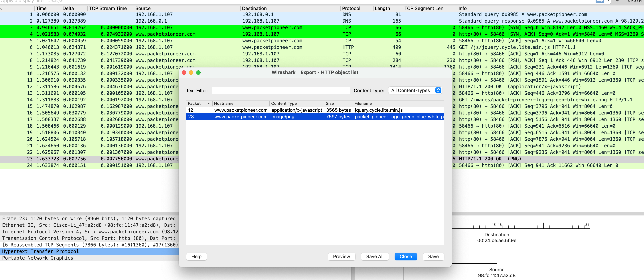Select the jquery.cycle.lite.min.js object row
This screenshot has height=280, width=644.
[275, 110]
